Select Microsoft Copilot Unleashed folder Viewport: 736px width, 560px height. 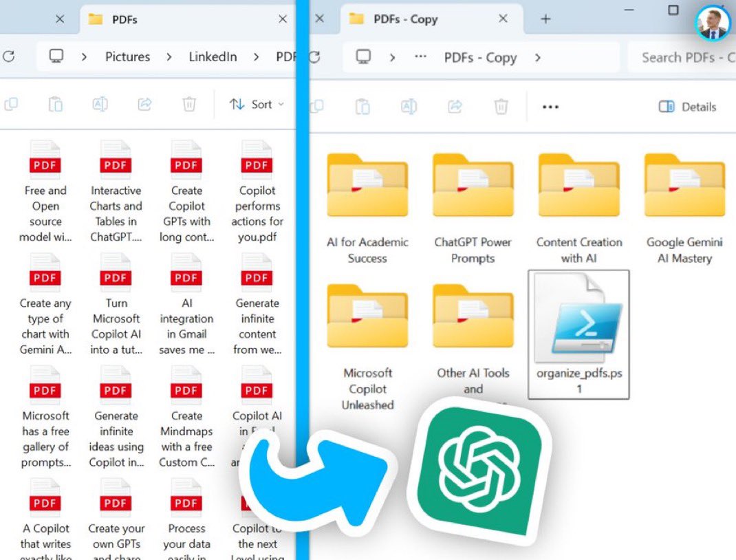click(x=367, y=347)
